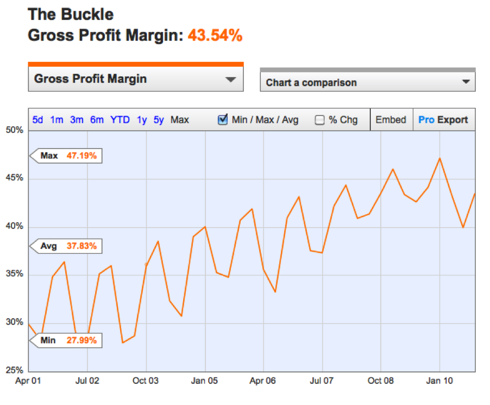Select the YTD time range

click(x=120, y=120)
